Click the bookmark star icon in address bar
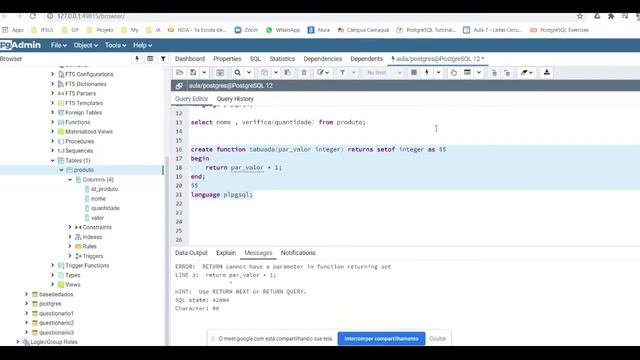The height and width of the screenshot is (360, 640). coord(580,16)
